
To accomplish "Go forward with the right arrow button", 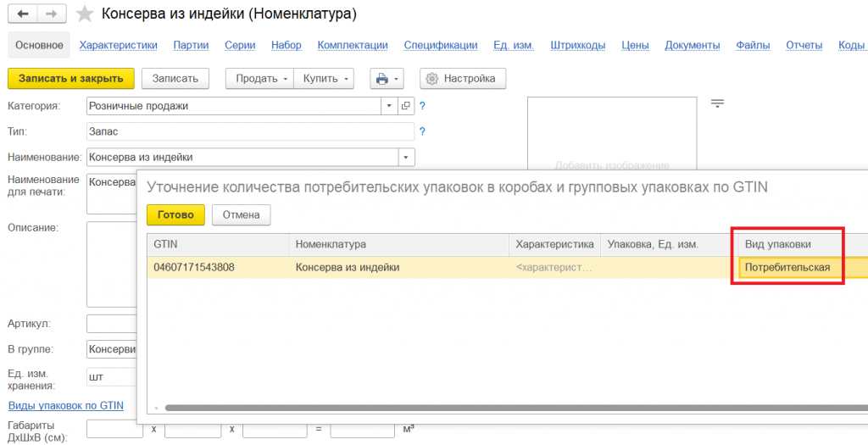I will [52, 14].
